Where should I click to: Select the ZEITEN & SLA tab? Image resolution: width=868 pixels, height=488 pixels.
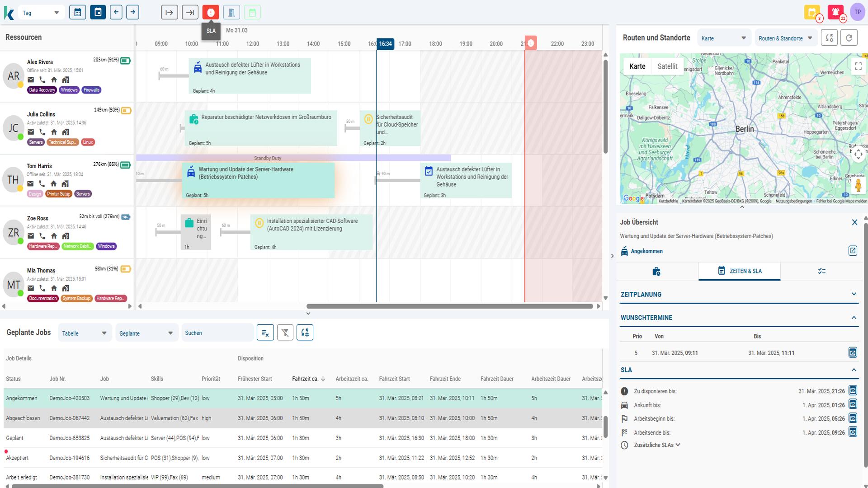coord(740,271)
